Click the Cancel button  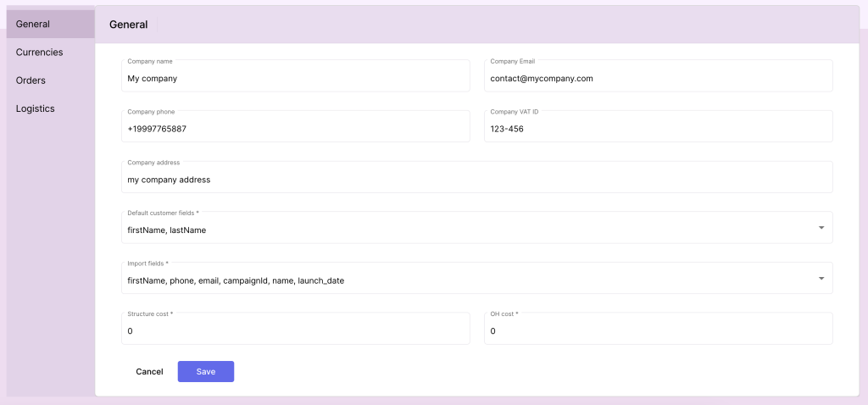(149, 372)
